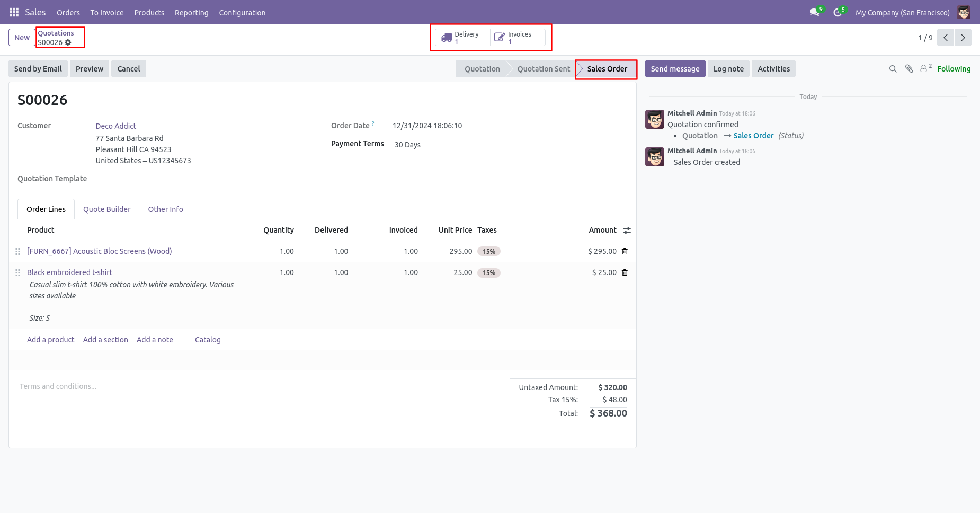Open the Activities button in chatter
This screenshot has width=980, height=513.
coord(773,69)
